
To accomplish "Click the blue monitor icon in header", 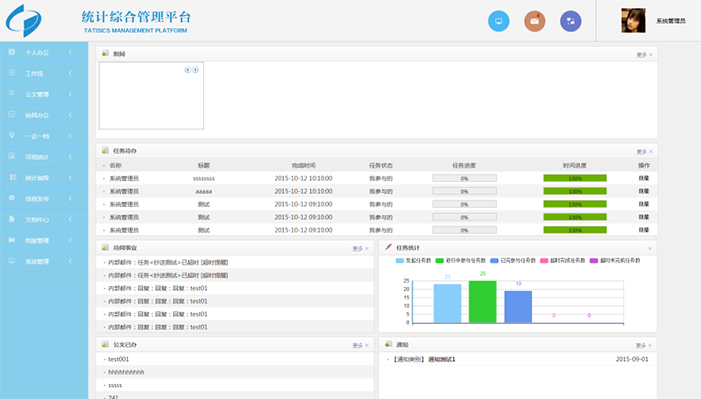I will tap(498, 21).
